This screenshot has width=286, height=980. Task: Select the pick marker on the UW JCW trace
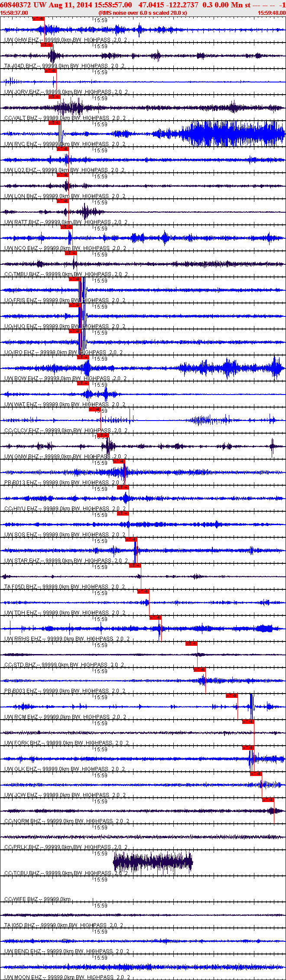(256, 774)
